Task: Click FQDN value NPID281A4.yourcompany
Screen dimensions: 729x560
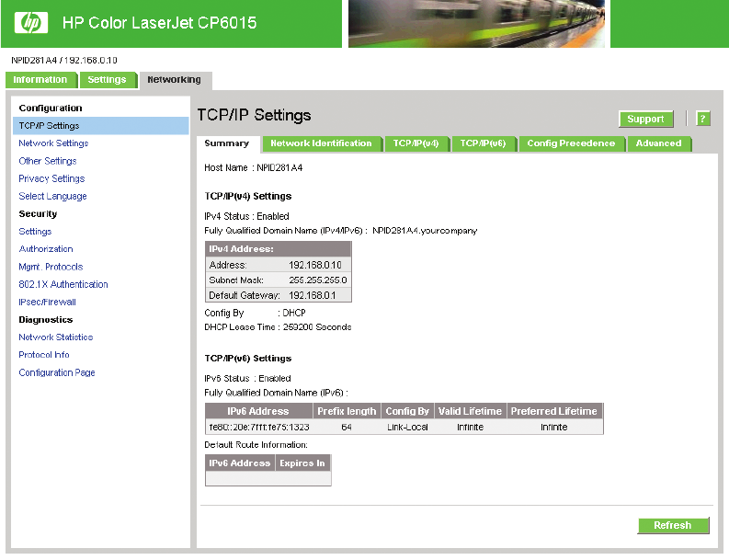Action: pos(425,231)
